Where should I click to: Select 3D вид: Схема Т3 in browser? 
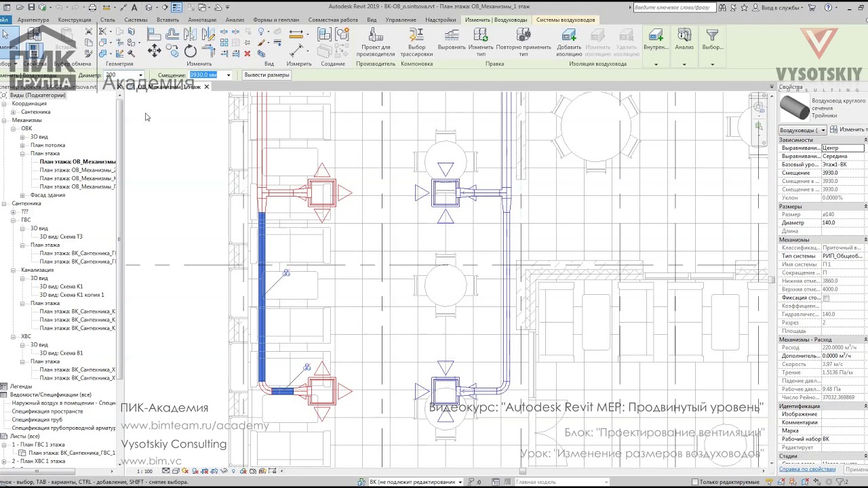point(61,237)
